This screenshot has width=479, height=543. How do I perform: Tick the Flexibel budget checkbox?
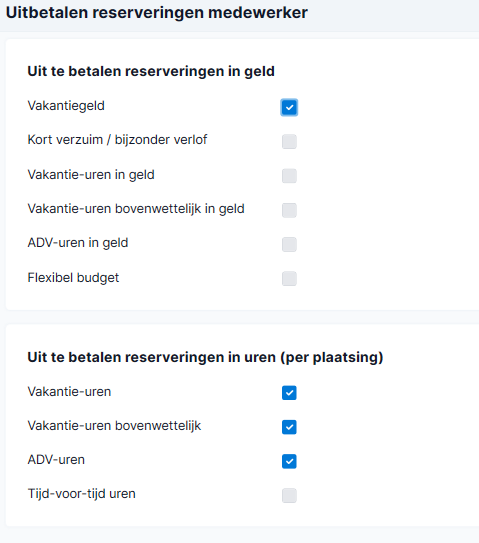289,279
